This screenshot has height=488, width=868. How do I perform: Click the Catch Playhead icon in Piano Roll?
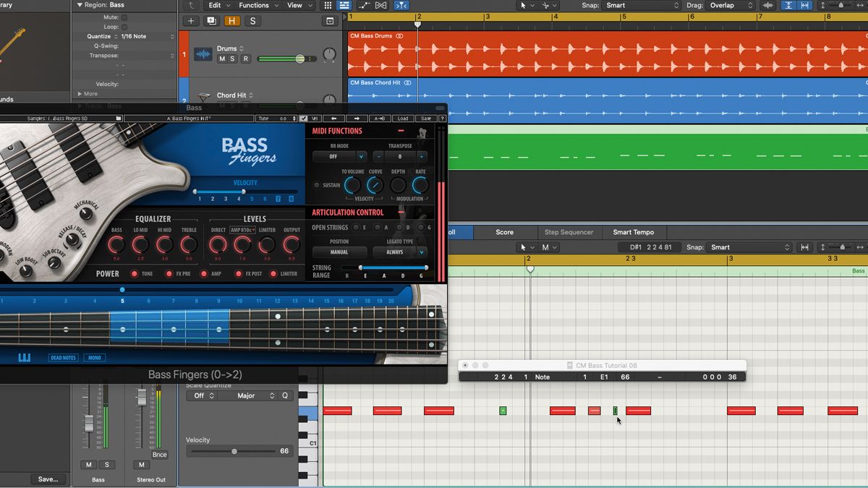[805, 247]
